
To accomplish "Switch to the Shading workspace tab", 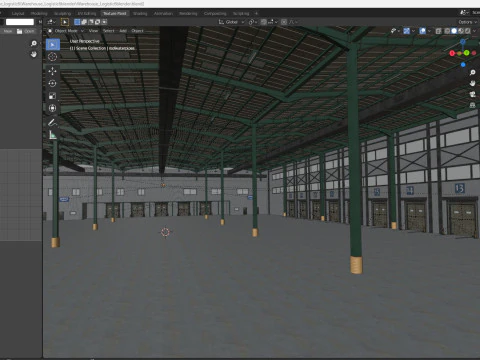I will click(140, 13).
